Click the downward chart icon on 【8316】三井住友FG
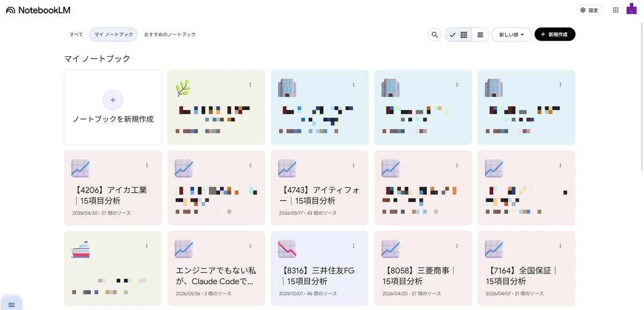Screen dimensions: 644x310 coord(287,249)
